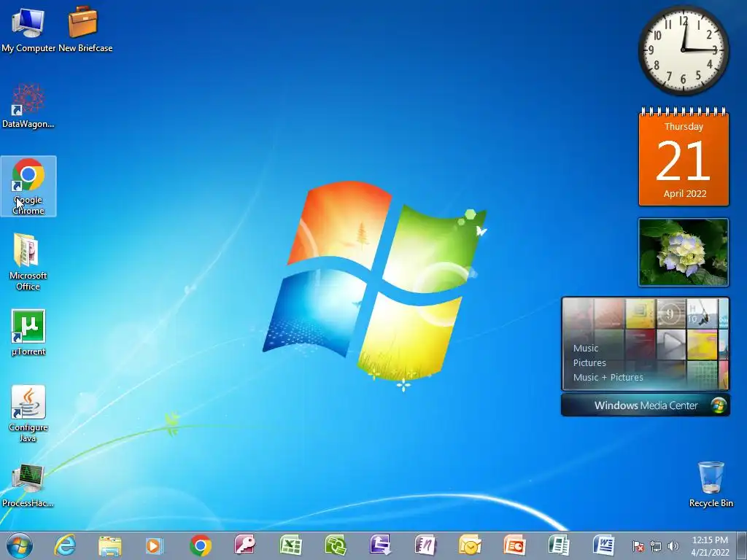
Task: Select the DataWagon shortcut icon
Action: [x=28, y=106]
